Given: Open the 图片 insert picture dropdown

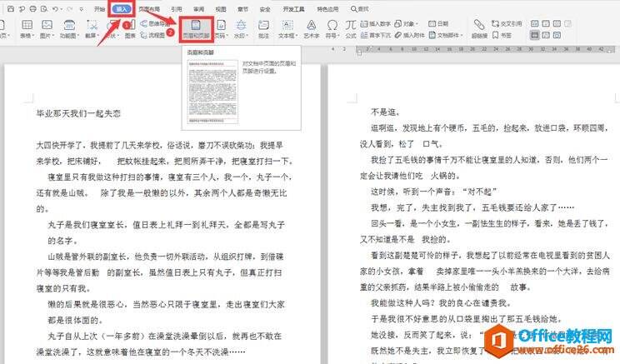Looking at the screenshot, I should [47, 29].
